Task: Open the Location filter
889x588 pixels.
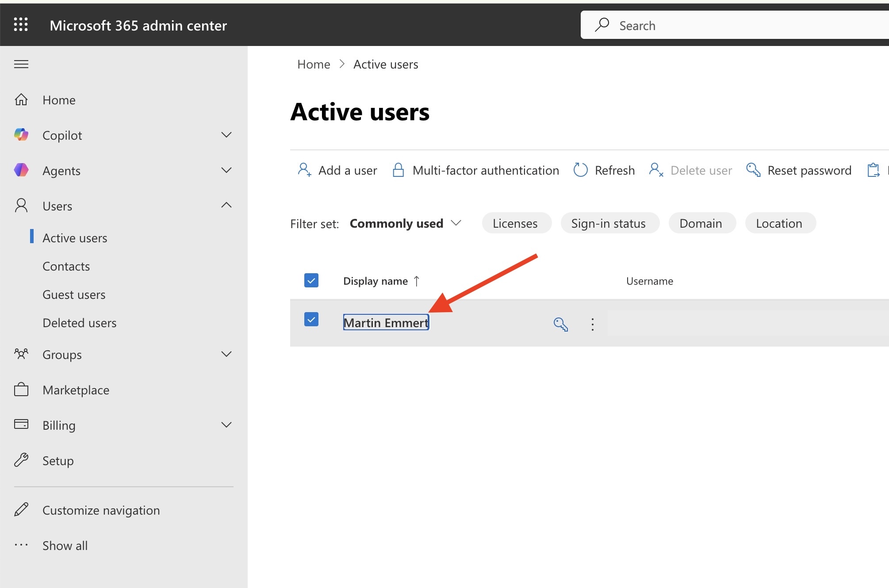Action: [780, 223]
